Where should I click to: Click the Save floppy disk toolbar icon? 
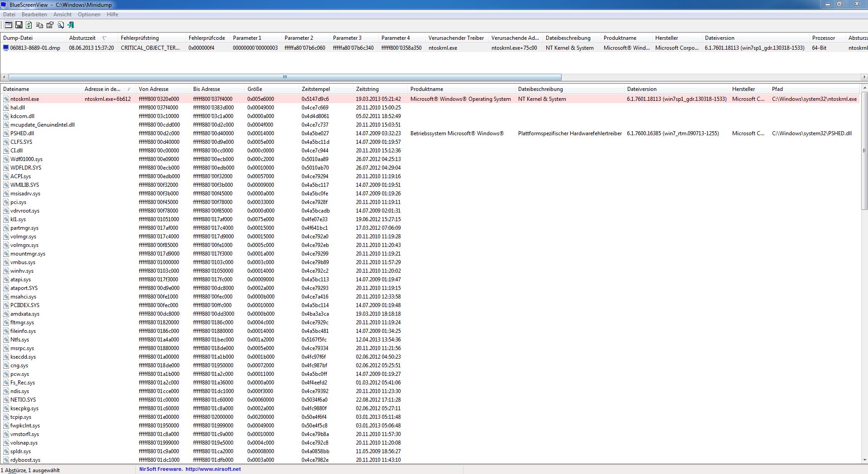click(19, 25)
